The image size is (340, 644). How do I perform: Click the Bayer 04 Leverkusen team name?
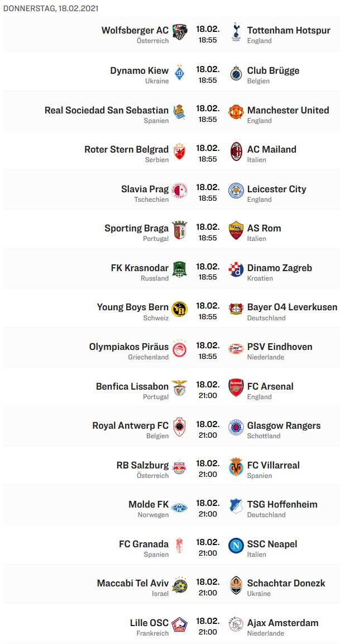292,307
